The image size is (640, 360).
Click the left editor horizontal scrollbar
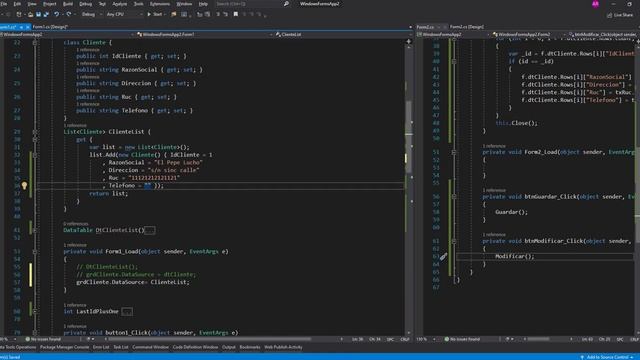coord(209,339)
